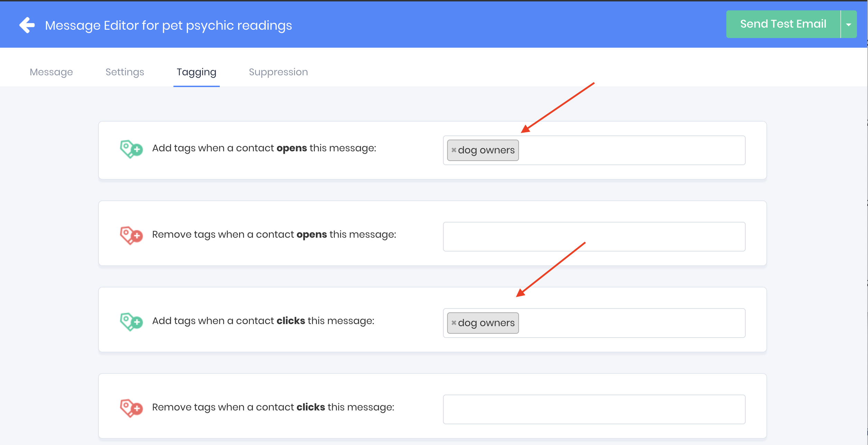Open the Settings tab
The image size is (868, 445).
(x=124, y=72)
